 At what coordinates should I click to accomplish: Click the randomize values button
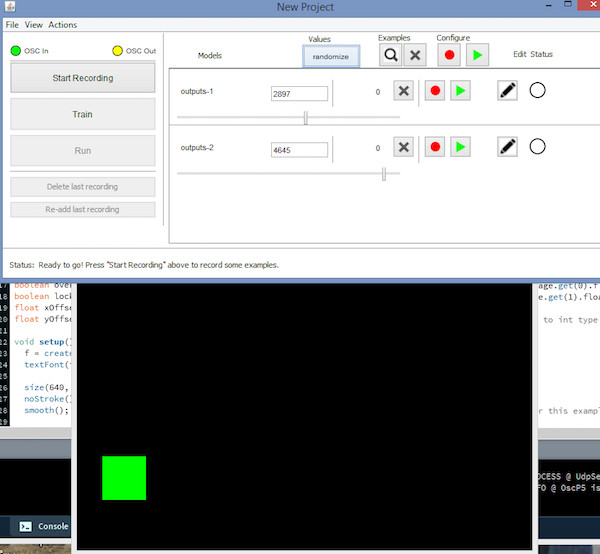[x=331, y=57]
